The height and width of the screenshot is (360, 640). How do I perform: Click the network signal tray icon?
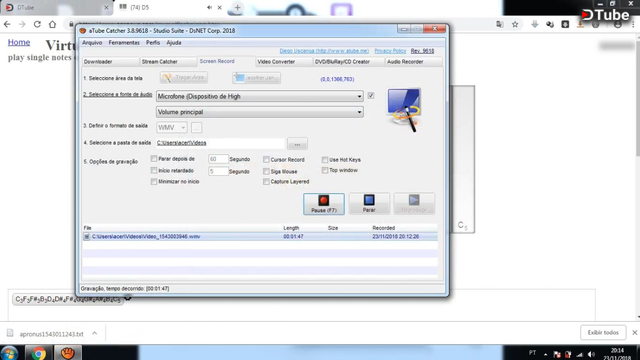pos(580,354)
